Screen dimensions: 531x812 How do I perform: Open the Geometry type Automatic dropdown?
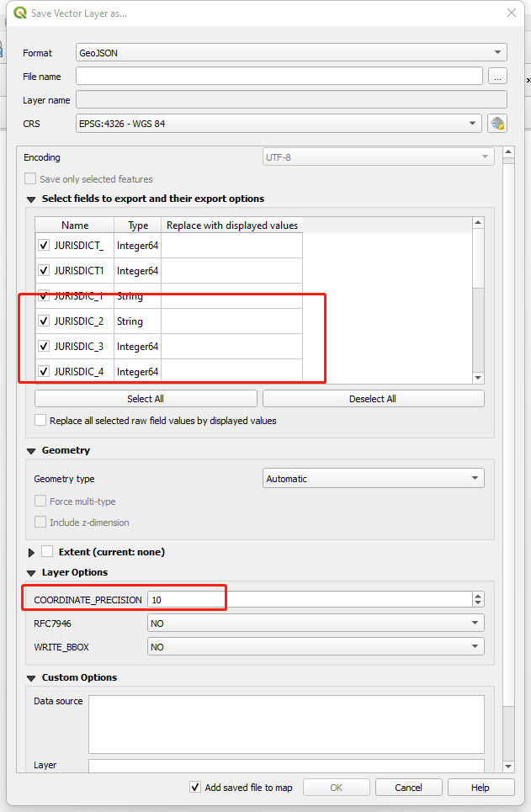[x=374, y=479]
